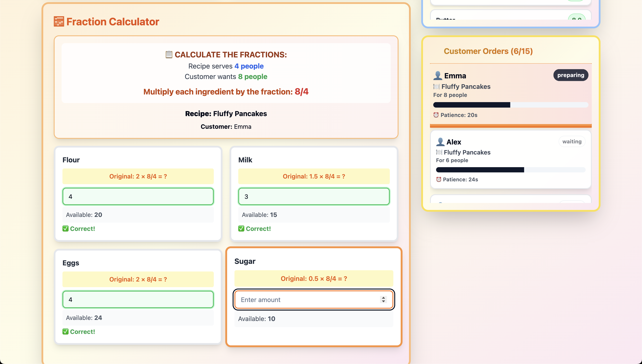Viewport: 642px width, 364px height.
Task: Click Alex's patience progress bar
Action: [x=511, y=170]
